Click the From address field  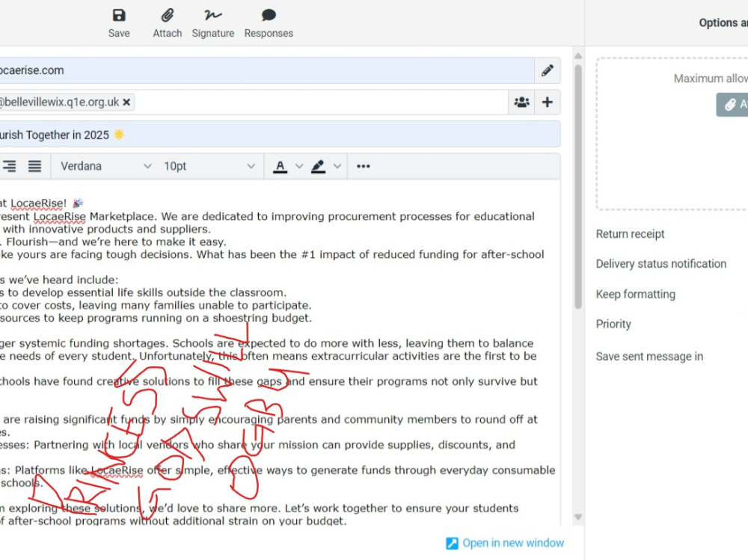[x=267, y=70]
